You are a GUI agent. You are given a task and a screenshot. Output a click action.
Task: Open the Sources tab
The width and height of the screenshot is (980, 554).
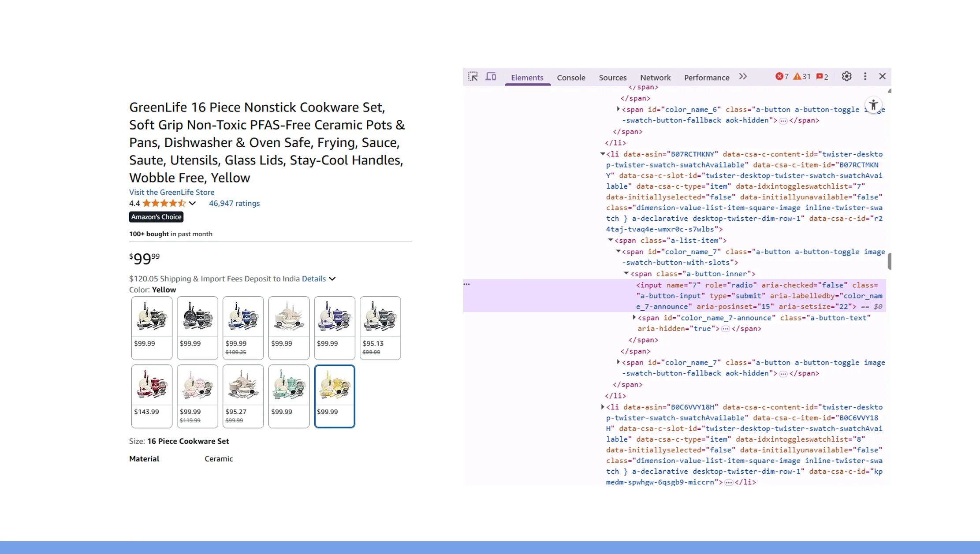(x=612, y=78)
